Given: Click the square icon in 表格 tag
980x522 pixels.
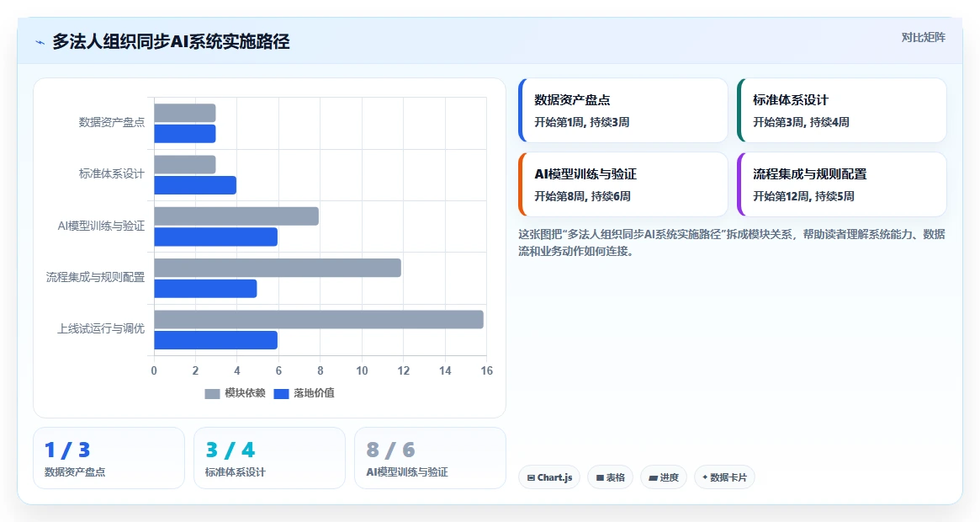Looking at the screenshot, I should tap(600, 477).
